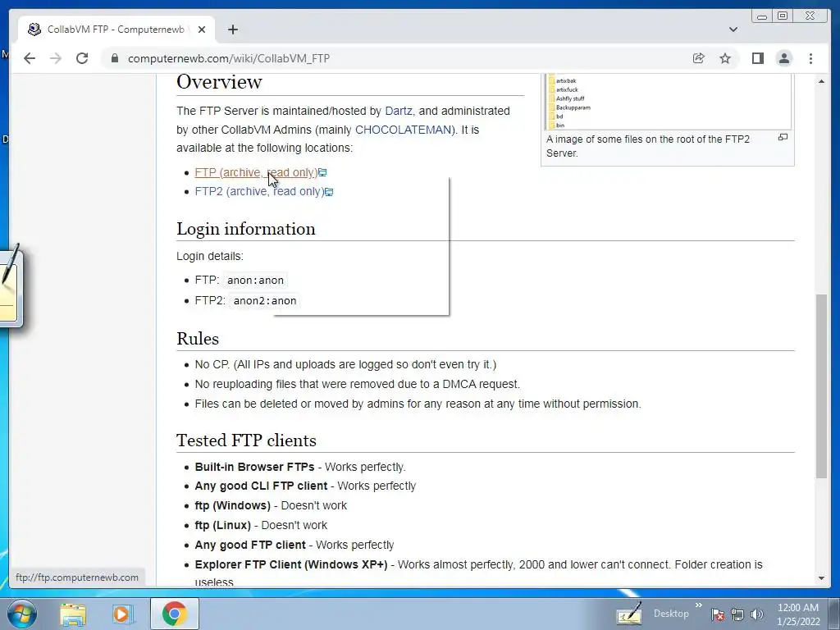Screen dimensions: 840x630
Task: Open the Action Center flag icon
Action: click(718, 614)
